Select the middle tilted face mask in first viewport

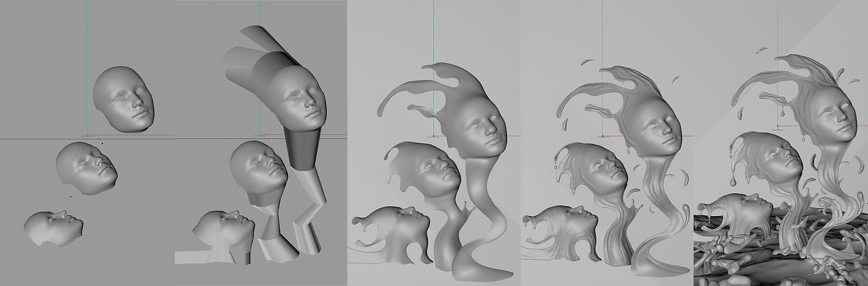[x=86, y=168]
